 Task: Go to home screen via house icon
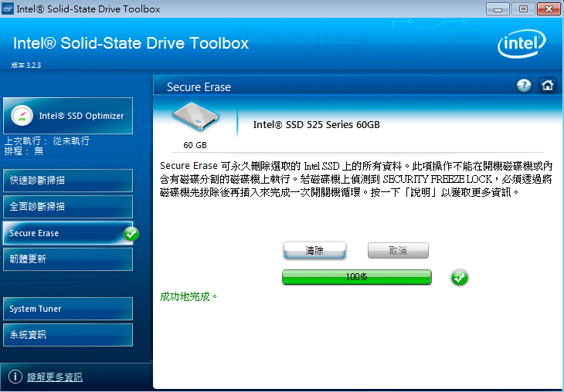(x=547, y=86)
